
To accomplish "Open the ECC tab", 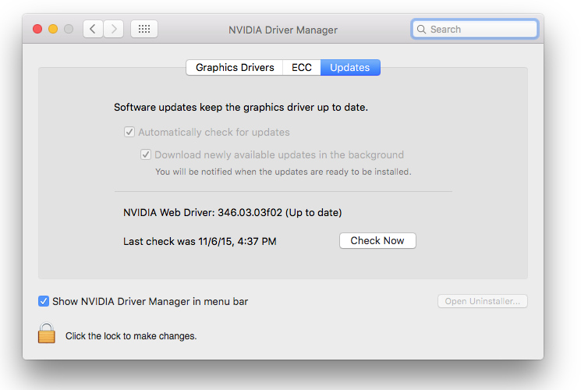I will [x=302, y=68].
